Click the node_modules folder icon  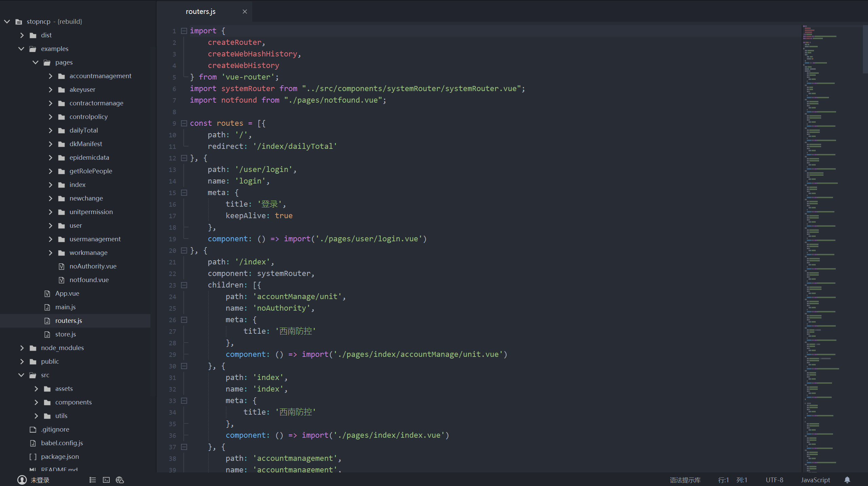coord(33,348)
